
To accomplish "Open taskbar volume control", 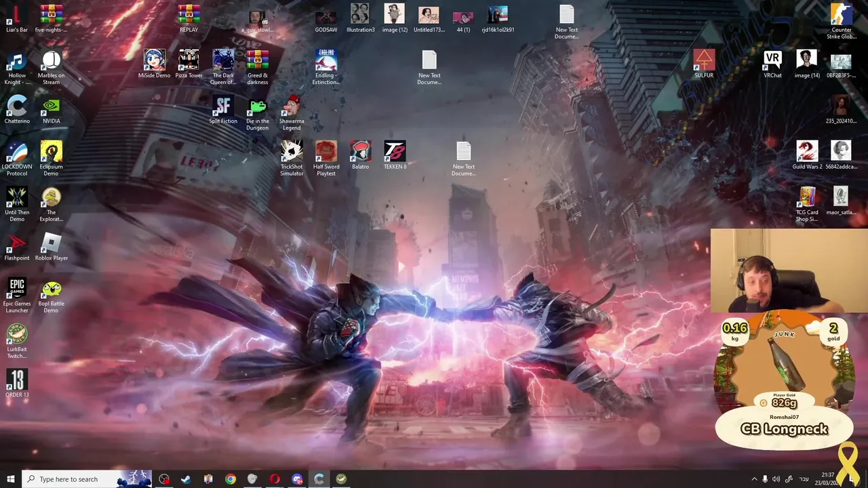I will pyautogui.click(x=776, y=479).
